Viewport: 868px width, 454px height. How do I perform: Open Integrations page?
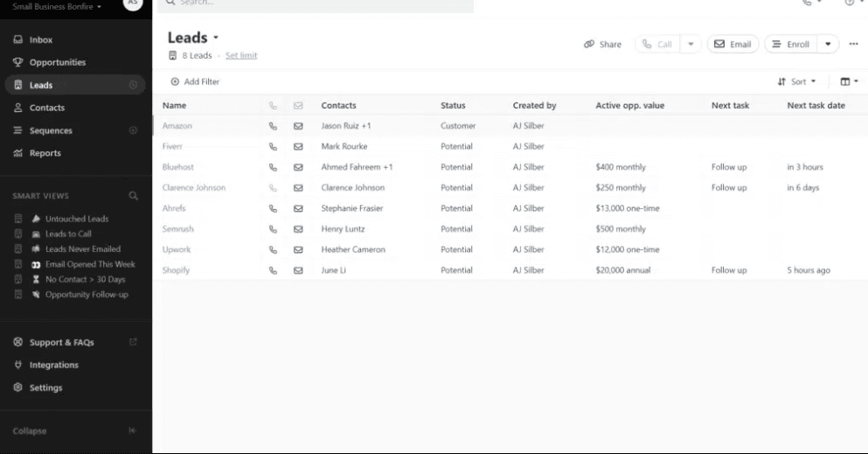53,365
